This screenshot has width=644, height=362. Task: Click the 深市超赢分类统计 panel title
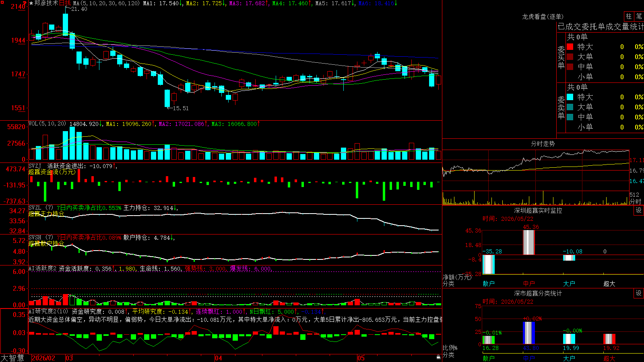[538, 293]
